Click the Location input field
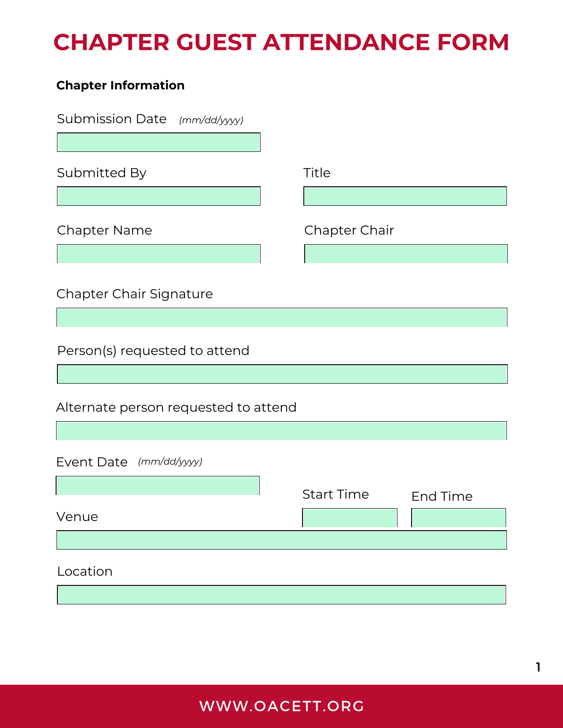 tap(281, 595)
